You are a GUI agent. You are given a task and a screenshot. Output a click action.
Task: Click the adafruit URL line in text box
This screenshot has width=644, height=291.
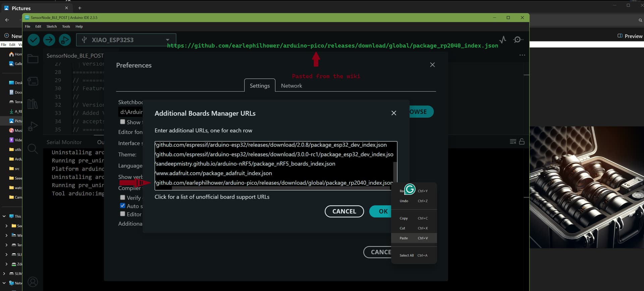(214, 174)
